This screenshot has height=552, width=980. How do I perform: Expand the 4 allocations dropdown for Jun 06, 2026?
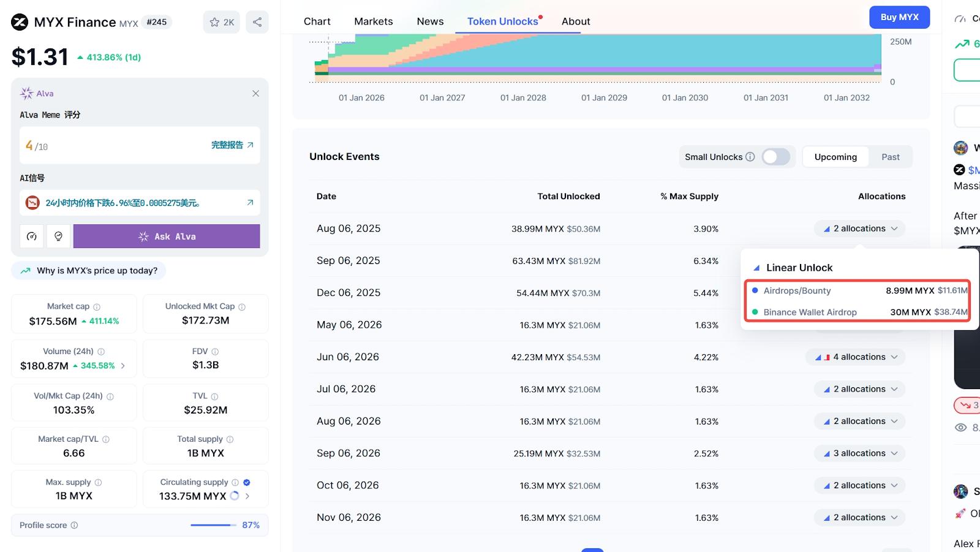click(856, 357)
